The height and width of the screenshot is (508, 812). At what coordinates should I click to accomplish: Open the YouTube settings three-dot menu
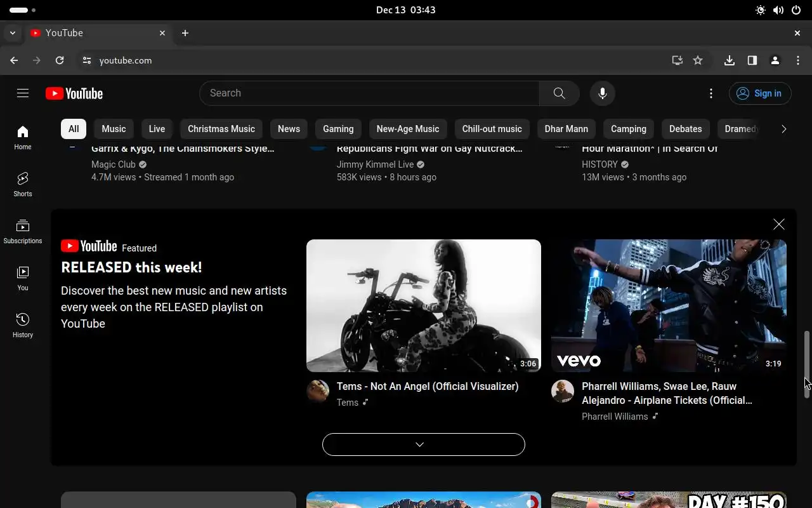coord(711,93)
